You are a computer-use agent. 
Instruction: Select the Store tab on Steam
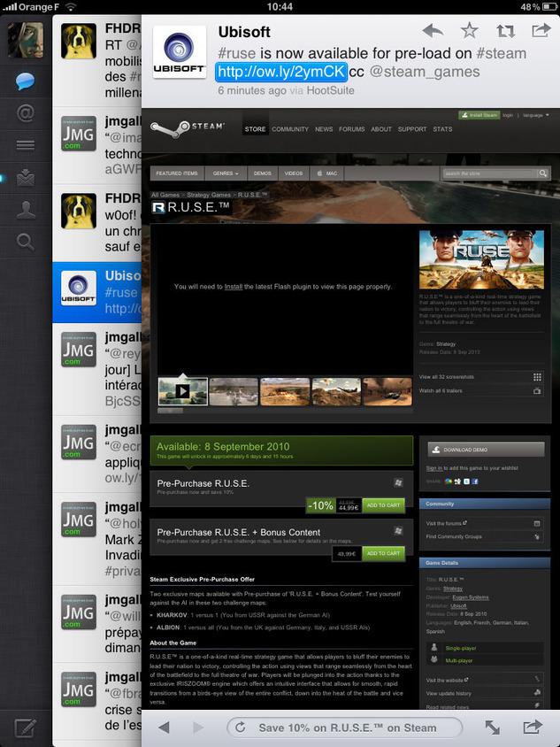[x=256, y=129]
